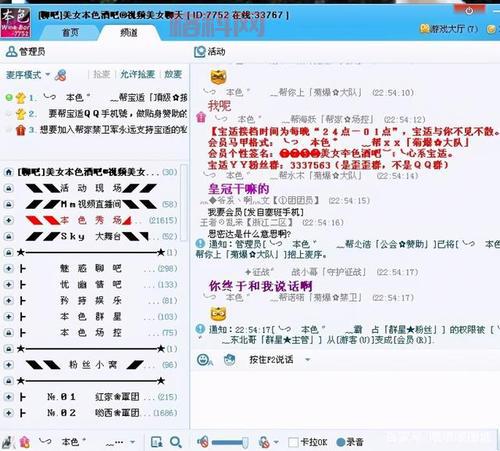Viewport: 500px width, 451px height.
Task: Expand the 本色秀场 channel
Action: (9, 220)
